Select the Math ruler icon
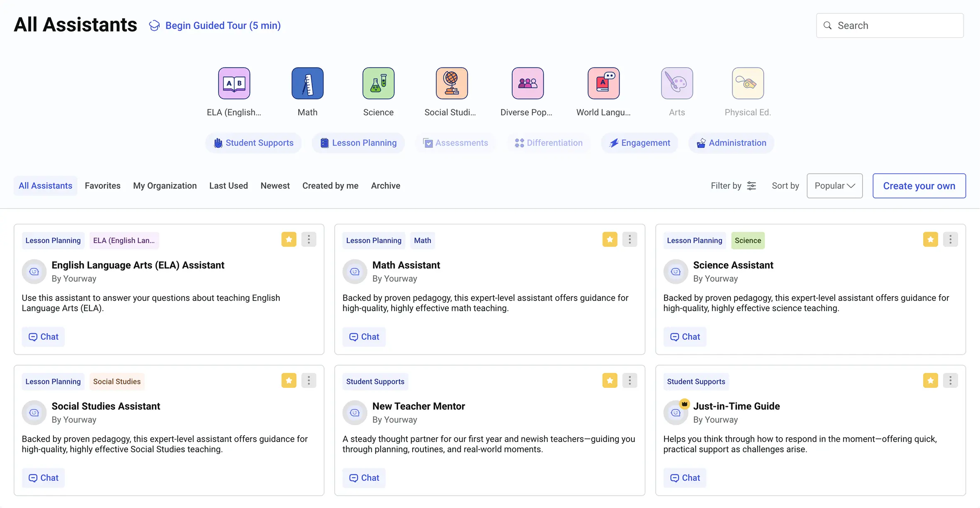Viewport: 980px width, 508px height. 307,83
